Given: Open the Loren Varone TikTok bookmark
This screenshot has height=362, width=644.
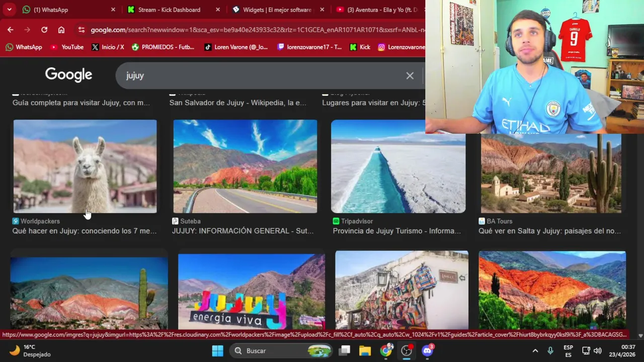Looking at the screenshot, I should (236, 47).
